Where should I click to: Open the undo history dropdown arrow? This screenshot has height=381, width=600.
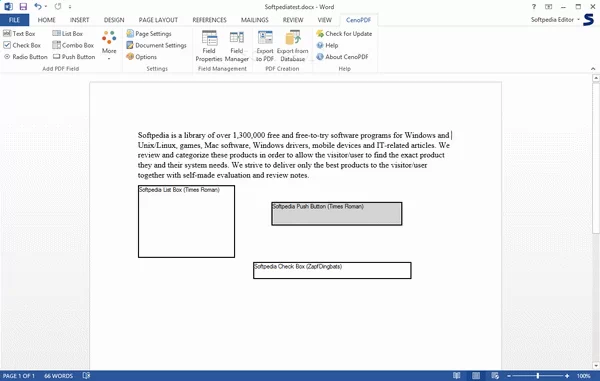tap(46, 7)
